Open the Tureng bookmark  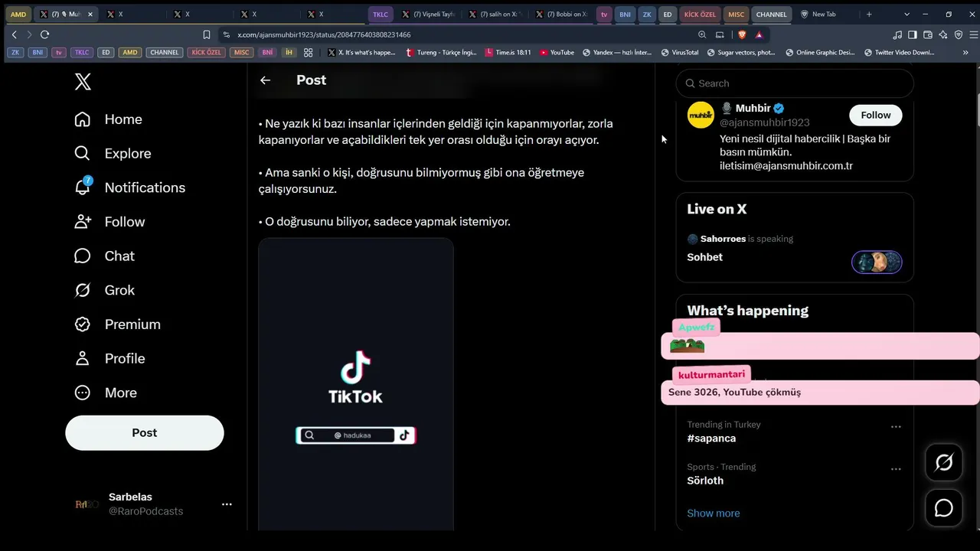point(441,52)
